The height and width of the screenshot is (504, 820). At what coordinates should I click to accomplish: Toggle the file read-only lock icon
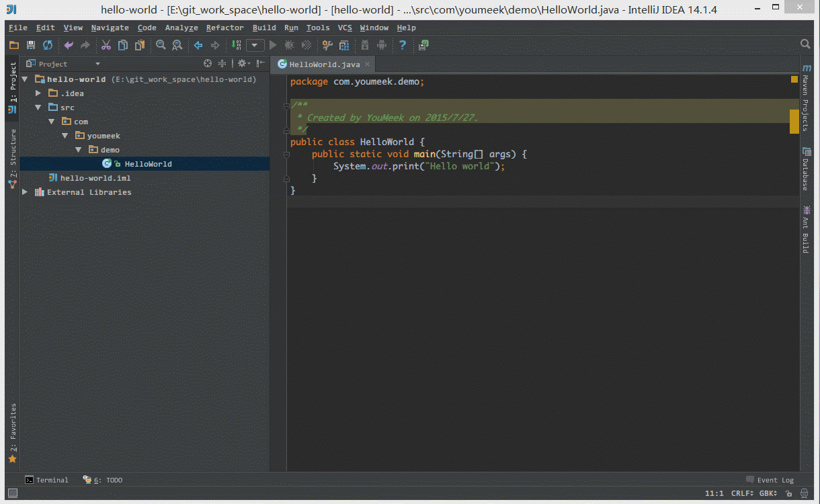(788, 494)
